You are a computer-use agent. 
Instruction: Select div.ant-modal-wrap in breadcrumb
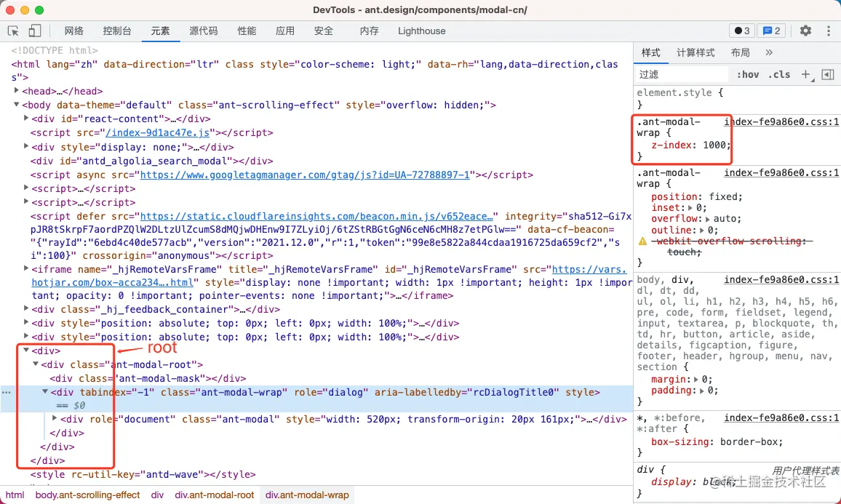[x=307, y=495]
